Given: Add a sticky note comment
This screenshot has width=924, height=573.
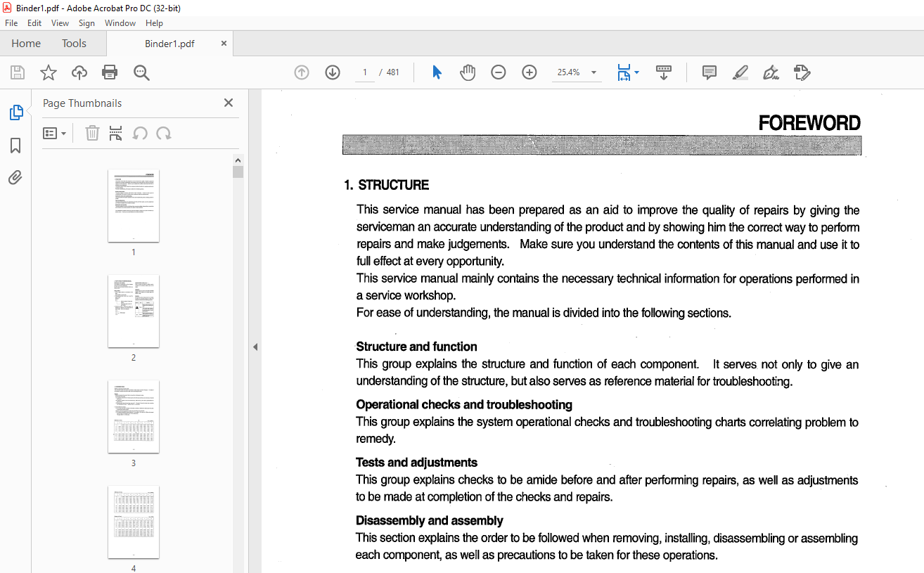Looking at the screenshot, I should pyautogui.click(x=710, y=72).
